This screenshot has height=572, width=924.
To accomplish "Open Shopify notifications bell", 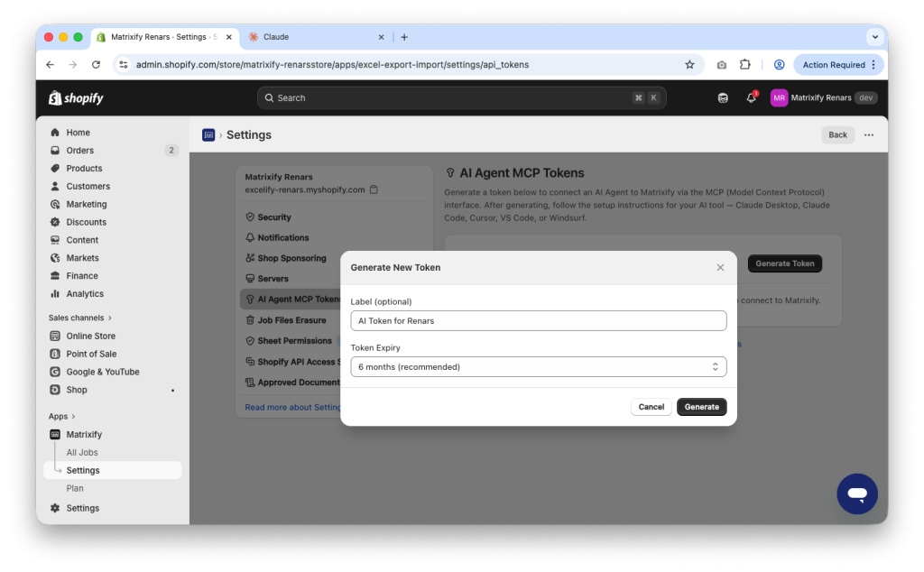I will coord(751,97).
